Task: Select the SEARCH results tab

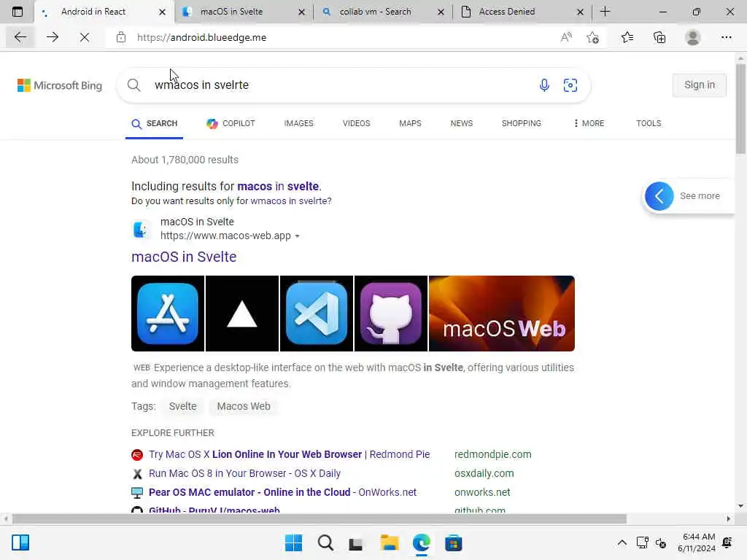Action: tap(155, 123)
